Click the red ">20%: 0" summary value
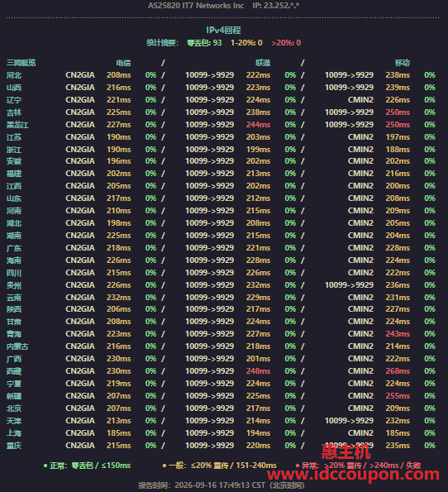 pos(286,43)
